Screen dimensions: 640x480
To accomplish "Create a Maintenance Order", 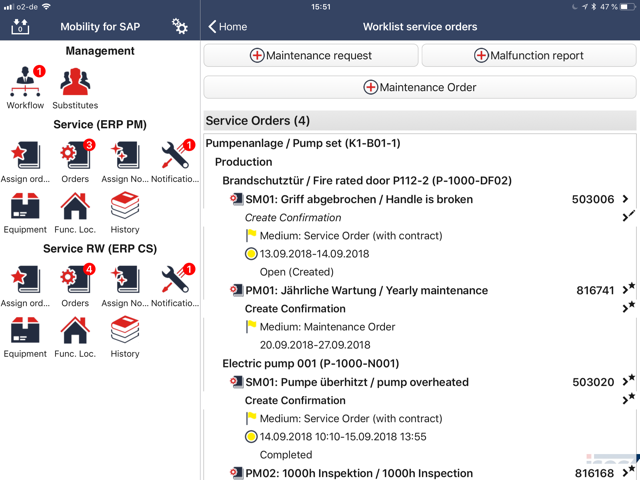I will (x=420, y=87).
